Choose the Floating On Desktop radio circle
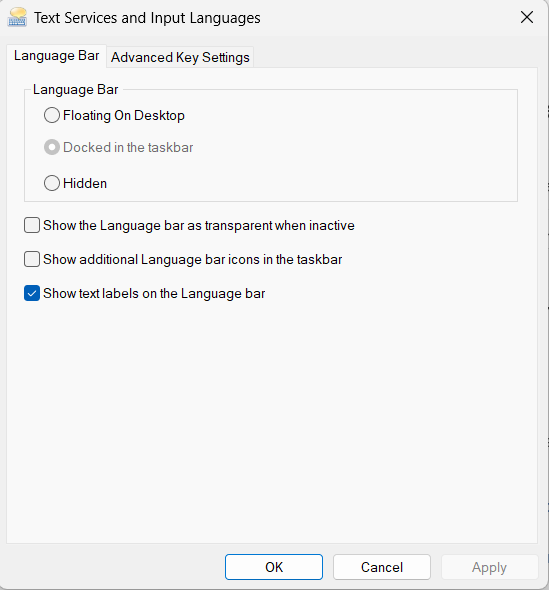 (52, 115)
